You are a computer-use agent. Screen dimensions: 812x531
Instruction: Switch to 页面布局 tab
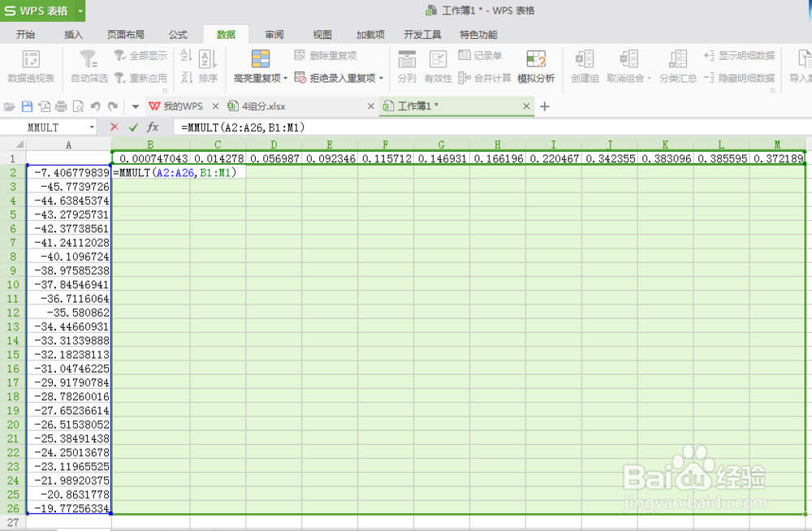tap(125, 35)
